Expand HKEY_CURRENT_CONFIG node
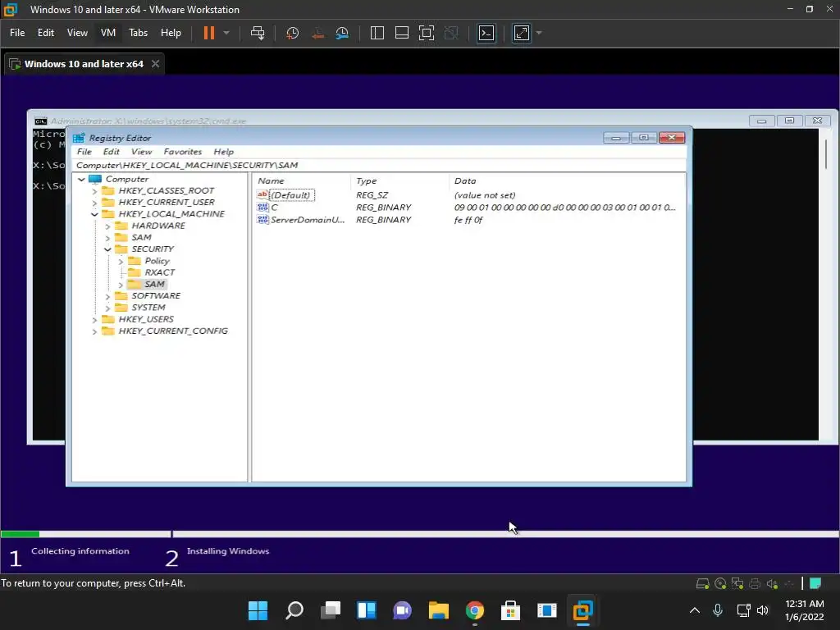 point(94,331)
